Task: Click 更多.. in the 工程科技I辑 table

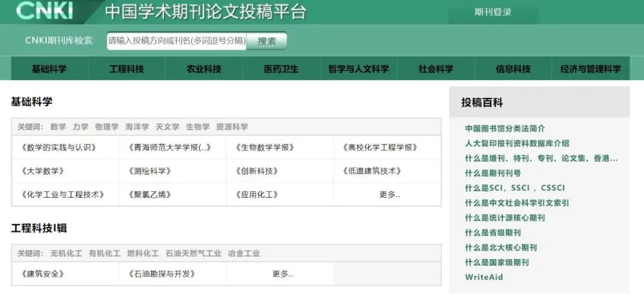Action: point(283,274)
